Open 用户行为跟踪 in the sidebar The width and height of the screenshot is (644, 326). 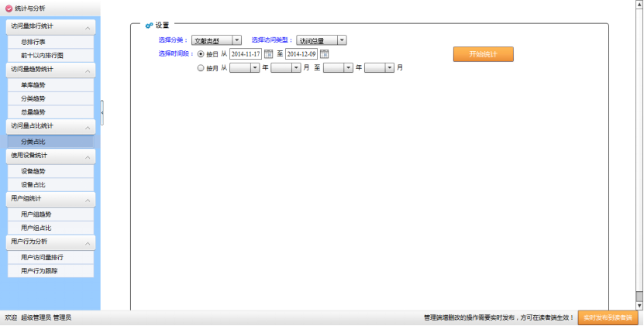tap(40, 271)
